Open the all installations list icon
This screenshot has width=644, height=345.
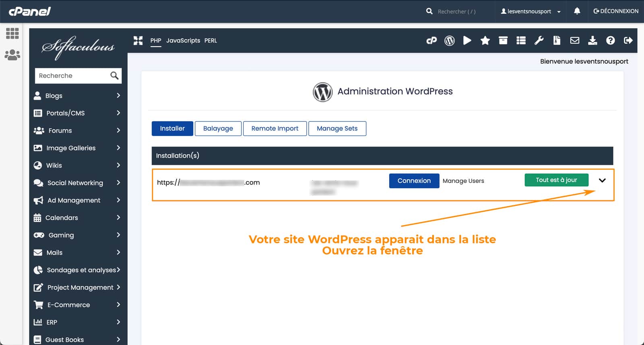[521, 40]
